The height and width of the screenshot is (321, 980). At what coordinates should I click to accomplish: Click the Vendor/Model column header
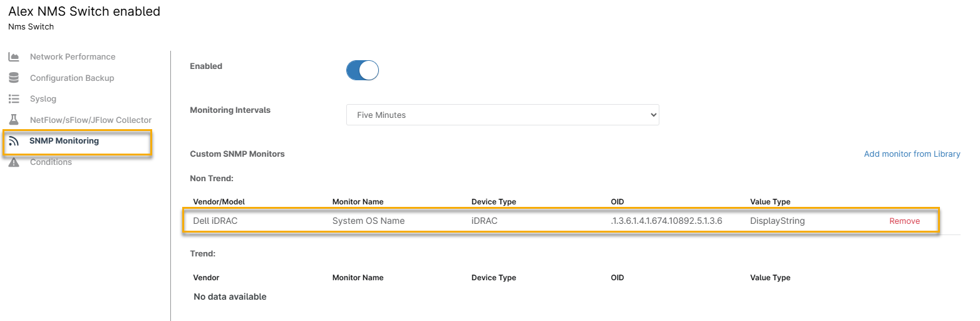click(x=219, y=202)
